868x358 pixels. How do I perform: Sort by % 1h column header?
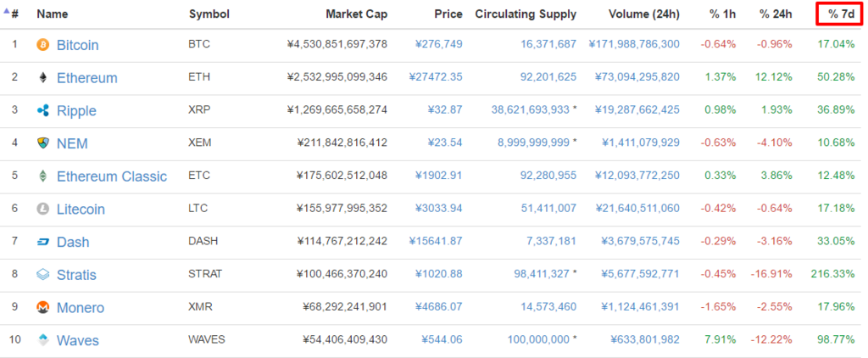pyautogui.click(x=723, y=14)
